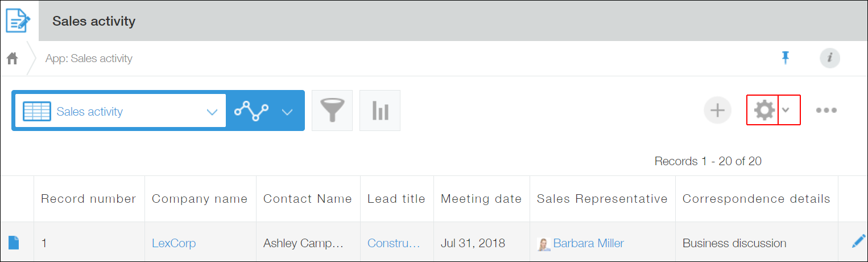Click the Sales activity app icon
Image resolution: width=868 pixels, height=262 pixels.
(x=19, y=21)
